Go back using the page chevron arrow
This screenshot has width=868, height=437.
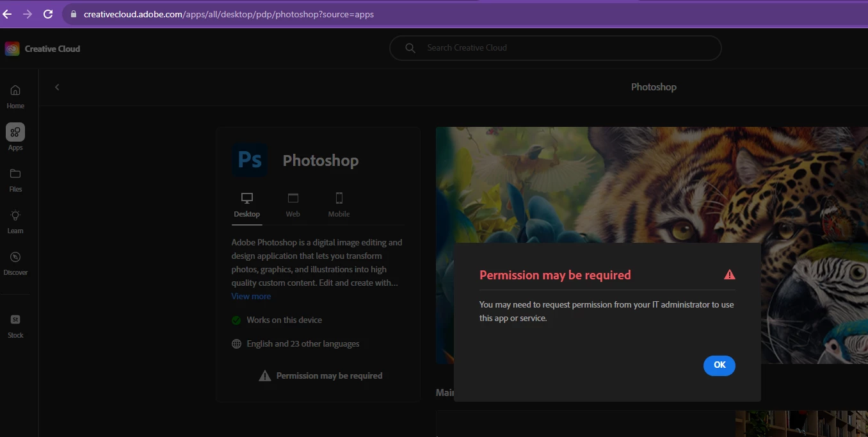coord(57,87)
